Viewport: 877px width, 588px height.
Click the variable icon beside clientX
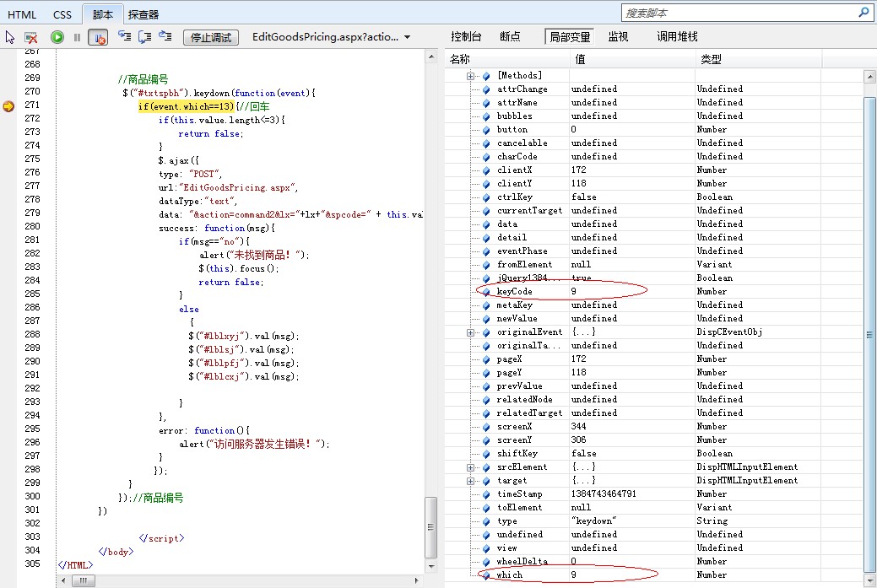486,170
